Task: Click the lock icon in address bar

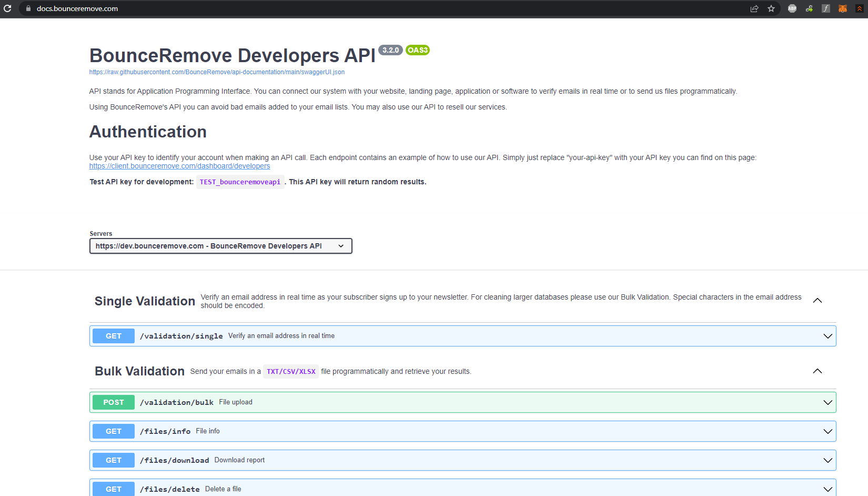Action: (28, 8)
